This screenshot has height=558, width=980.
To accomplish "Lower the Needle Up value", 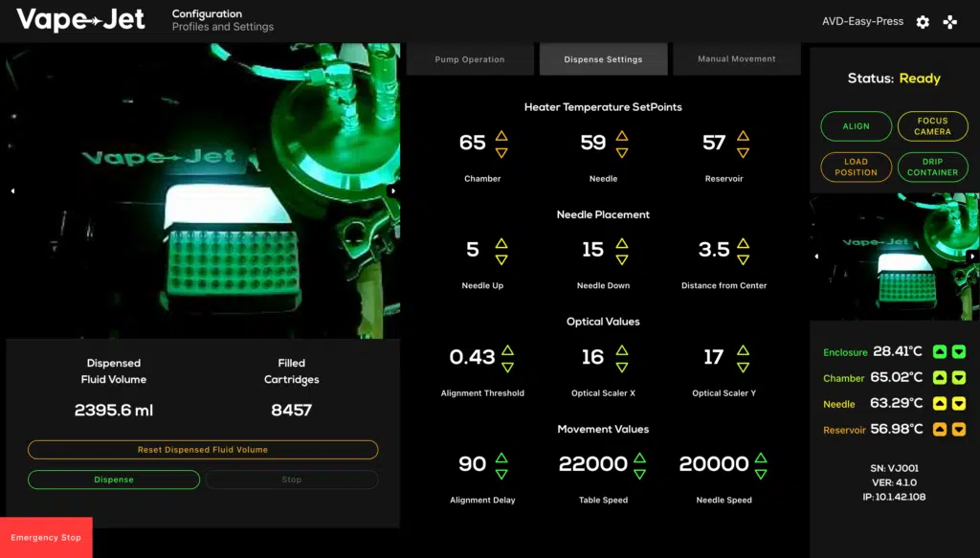I will [x=501, y=260].
